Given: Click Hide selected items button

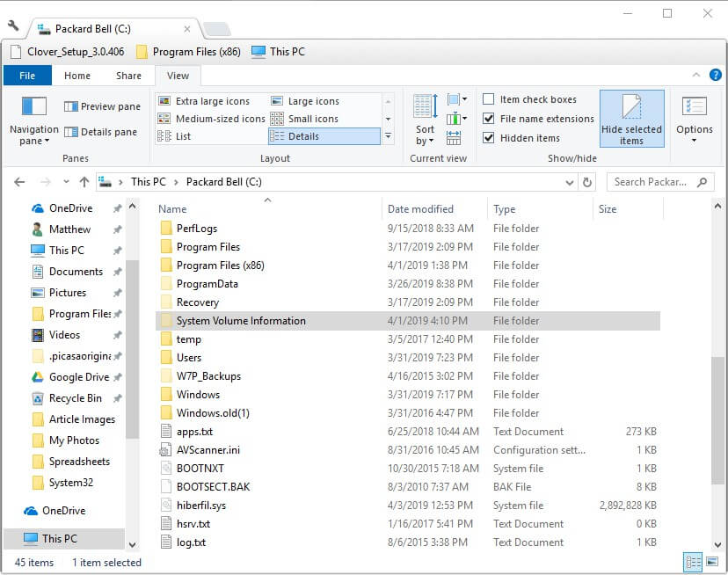Looking at the screenshot, I should (x=631, y=119).
